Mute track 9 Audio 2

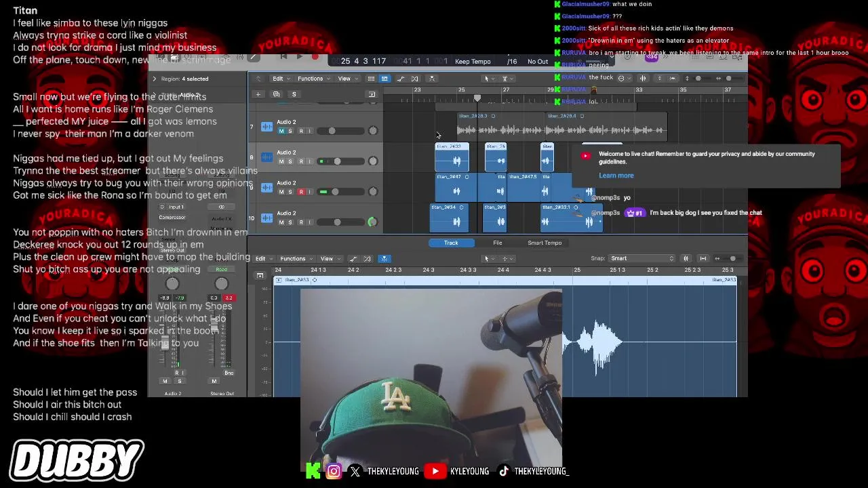[281, 192]
